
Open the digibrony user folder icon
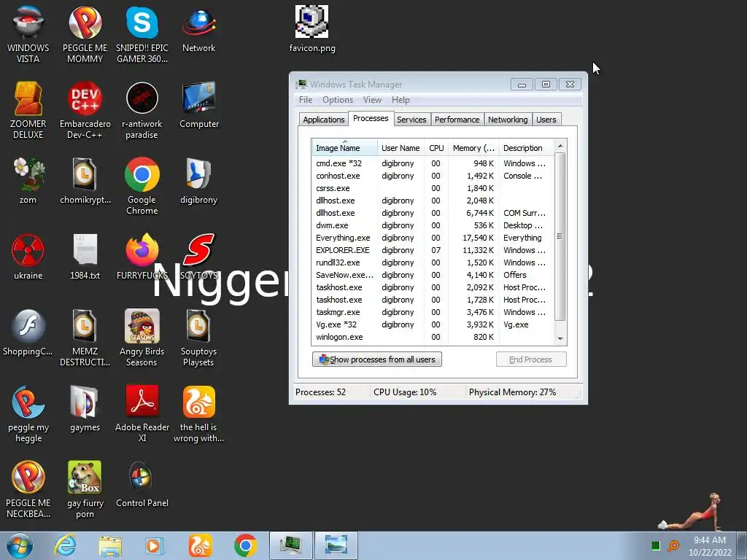(x=198, y=181)
